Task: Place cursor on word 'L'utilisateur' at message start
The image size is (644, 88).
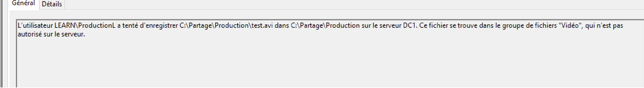Action: (35, 26)
